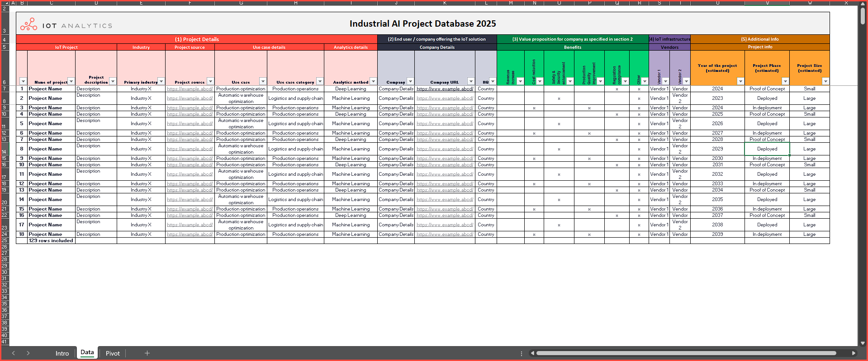This screenshot has height=361, width=868.
Task: Expand the HQ column filter
Action: [x=493, y=81]
